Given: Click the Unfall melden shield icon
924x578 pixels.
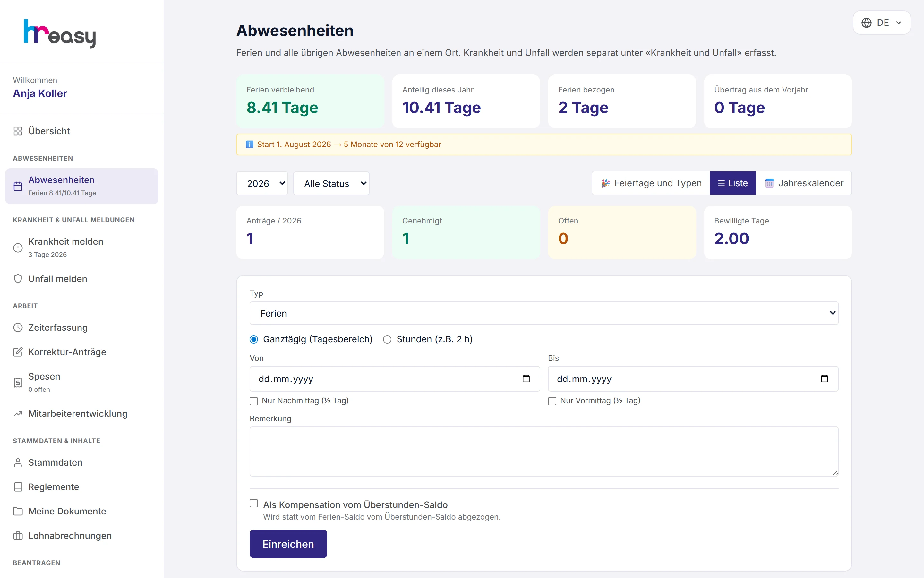Looking at the screenshot, I should point(18,279).
